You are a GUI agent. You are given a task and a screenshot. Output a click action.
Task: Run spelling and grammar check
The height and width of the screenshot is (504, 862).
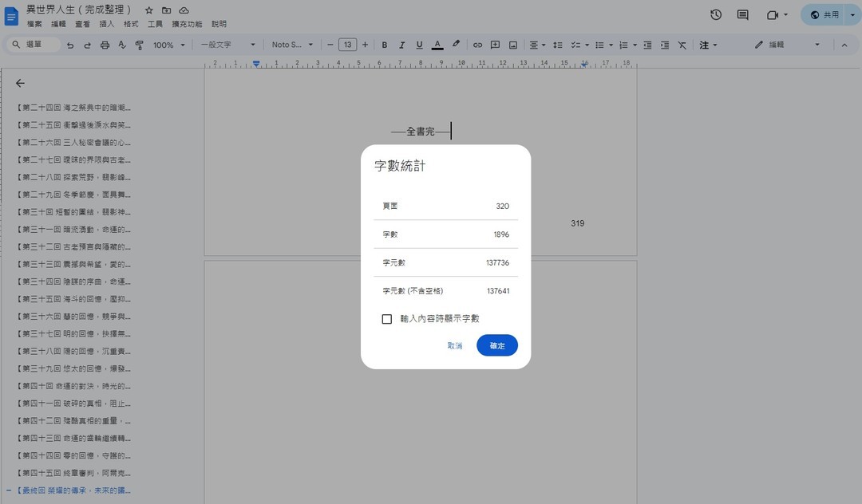(x=122, y=45)
